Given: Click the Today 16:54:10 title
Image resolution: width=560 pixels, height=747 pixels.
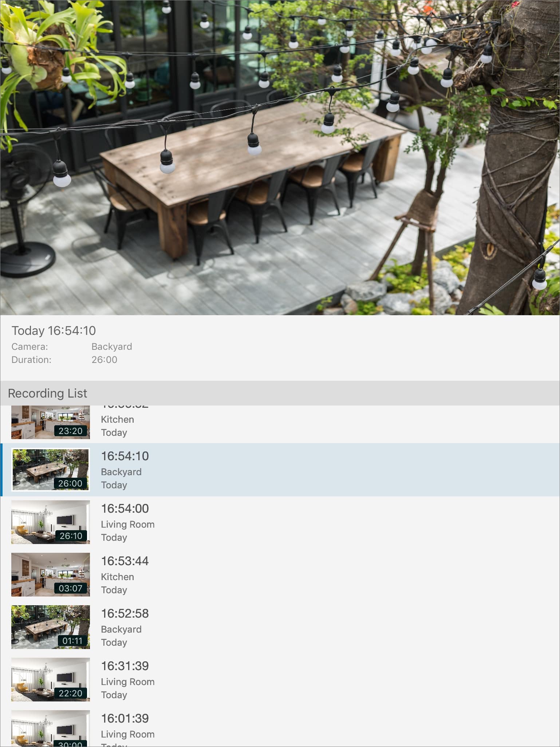Looking at the screenshot, I should coord(54,331).
